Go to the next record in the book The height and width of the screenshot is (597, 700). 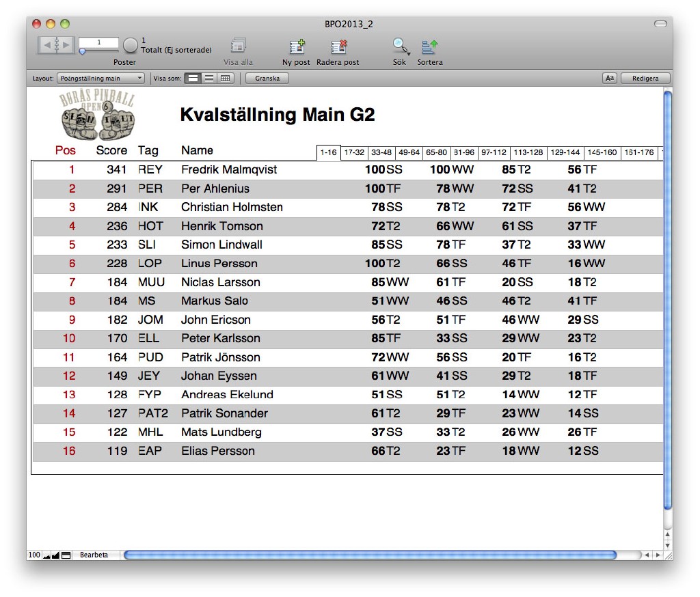[x=66, y=44]
